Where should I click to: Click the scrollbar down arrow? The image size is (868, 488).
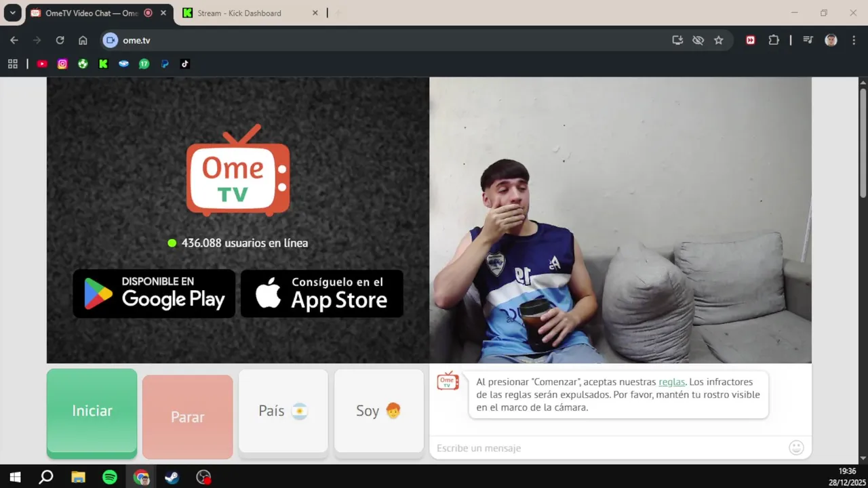863,458
